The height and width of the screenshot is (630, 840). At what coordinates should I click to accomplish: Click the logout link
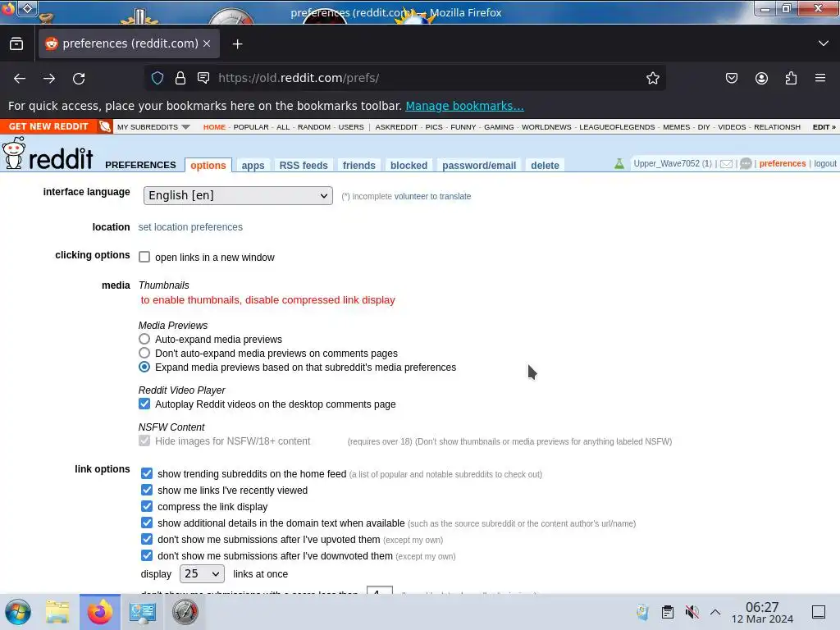[825, 163]
